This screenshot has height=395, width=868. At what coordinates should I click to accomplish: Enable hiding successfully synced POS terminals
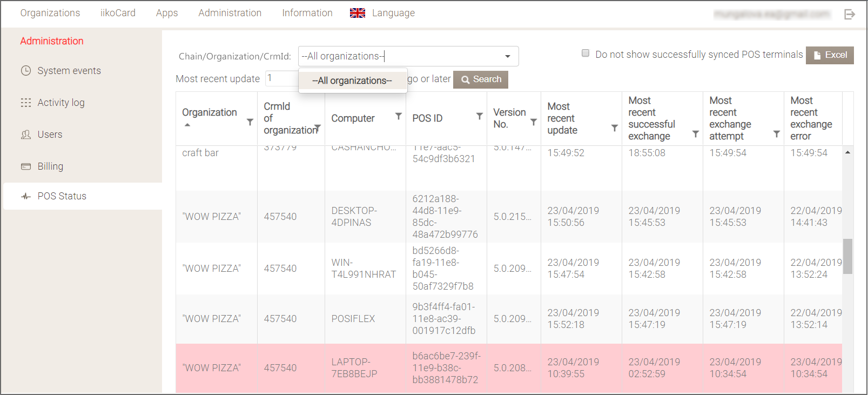click(x=586, y=53)
